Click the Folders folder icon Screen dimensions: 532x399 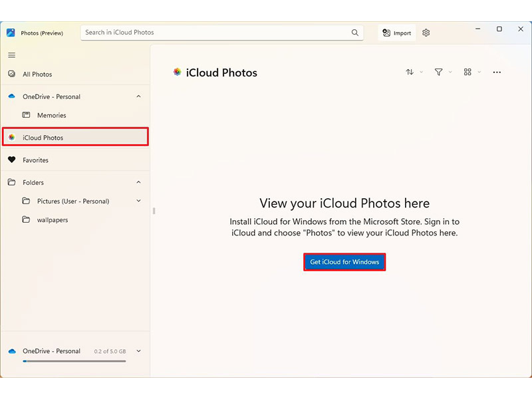point(12,182)
